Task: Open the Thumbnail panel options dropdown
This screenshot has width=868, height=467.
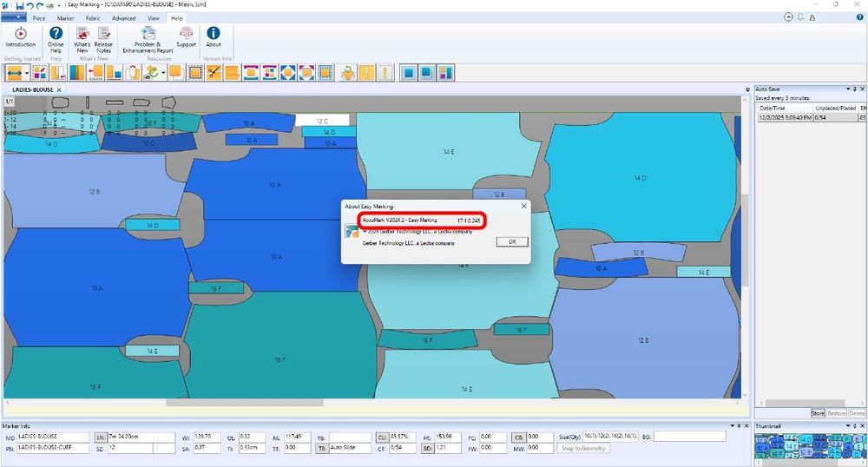Action: pyautogui.click(x=847, y=426)
